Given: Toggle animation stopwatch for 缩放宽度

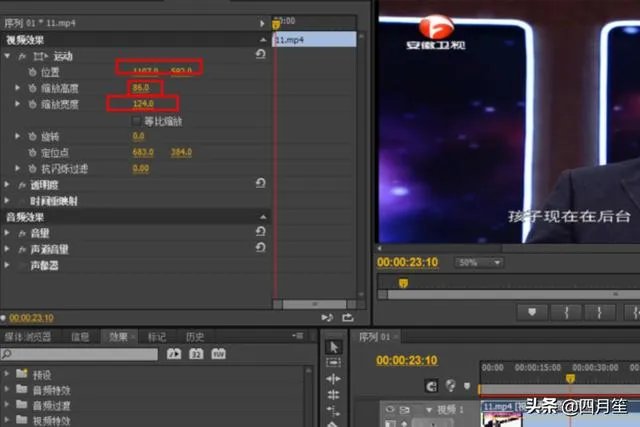Looking at the screenshot, I should click(33, 105).
